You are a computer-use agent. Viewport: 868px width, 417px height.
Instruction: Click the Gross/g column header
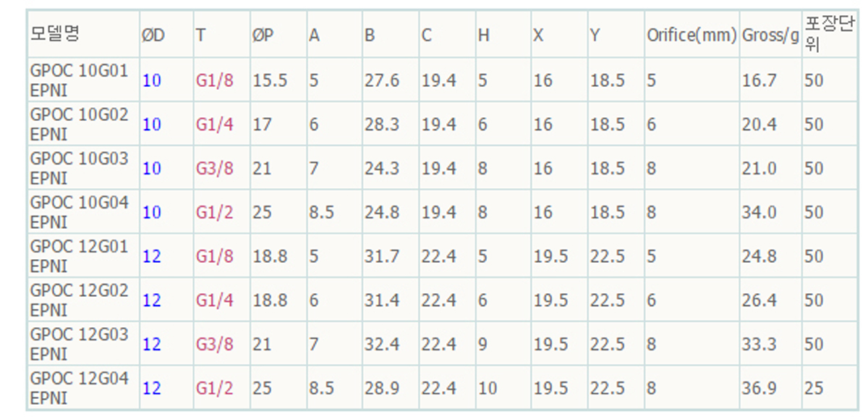[x=770, y=35]
